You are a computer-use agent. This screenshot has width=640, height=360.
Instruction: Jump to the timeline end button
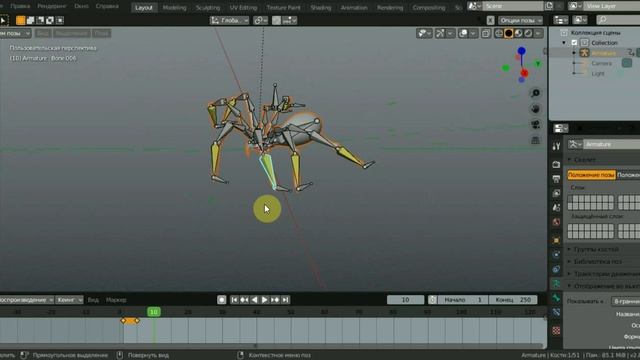tap(285, 300)
